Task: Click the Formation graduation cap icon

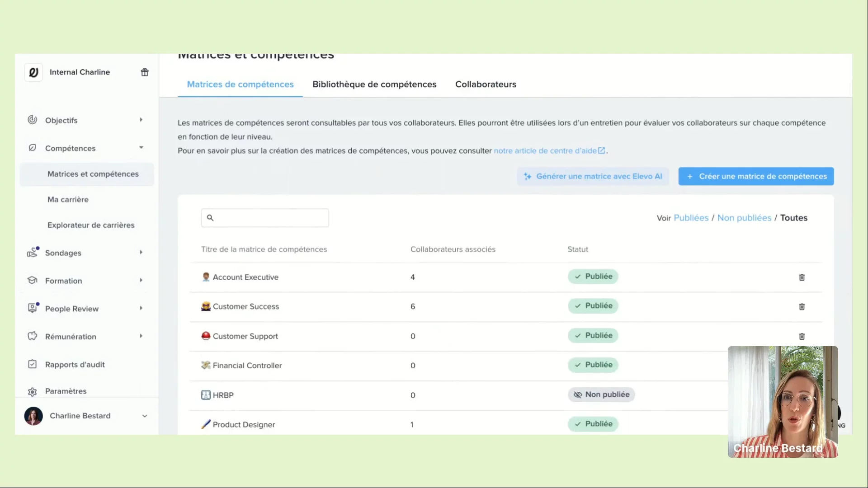Action: (x=32, y=280)
